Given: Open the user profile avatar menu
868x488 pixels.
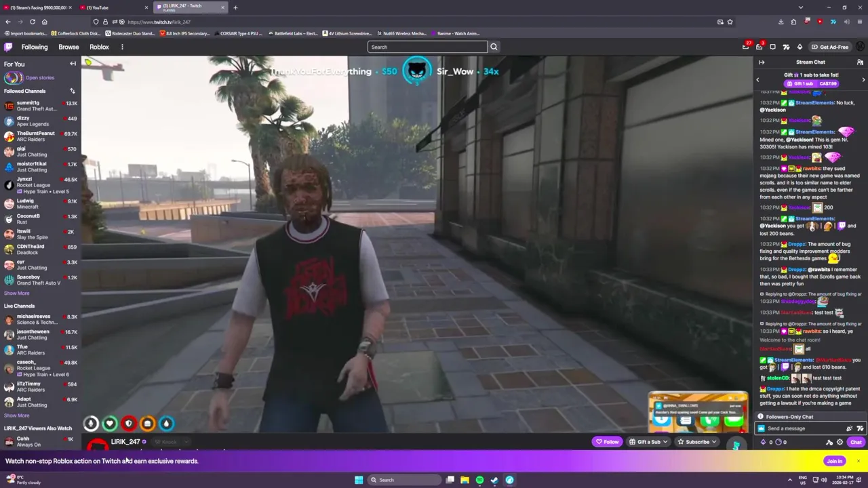Looking at the screenshot, I should [860, 47].
